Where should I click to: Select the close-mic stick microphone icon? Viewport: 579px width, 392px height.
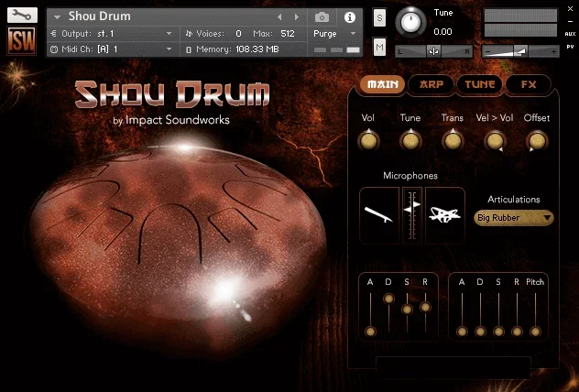tap(379, 215)
